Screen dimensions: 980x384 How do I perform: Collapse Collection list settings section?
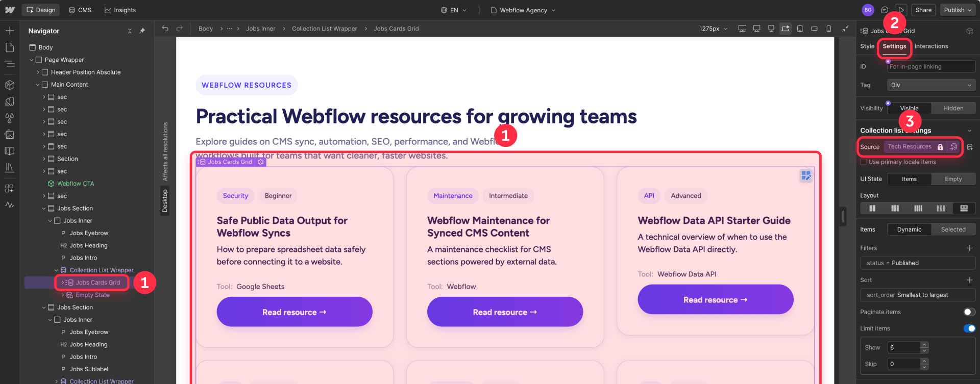tap(969, 131)
